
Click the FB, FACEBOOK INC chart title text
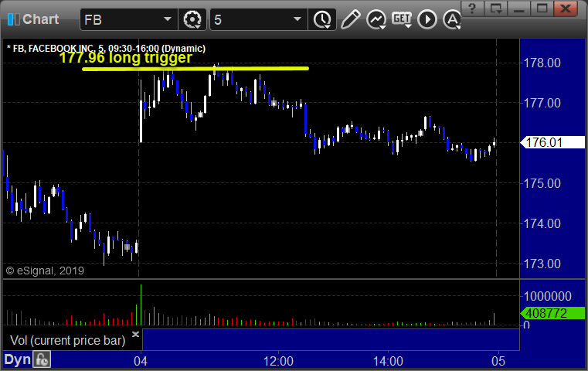click(106, 49)
